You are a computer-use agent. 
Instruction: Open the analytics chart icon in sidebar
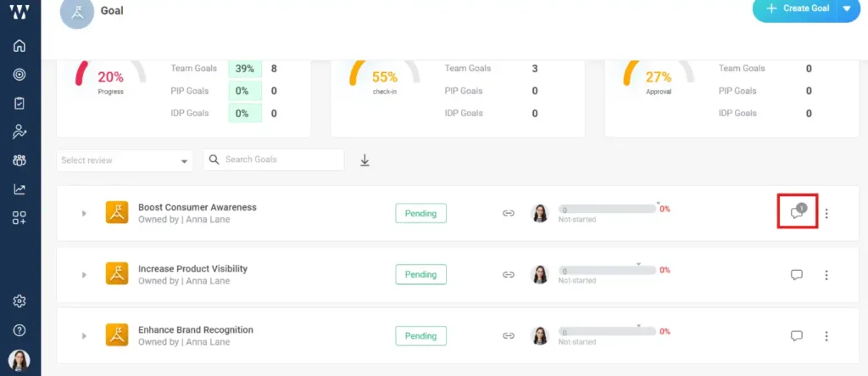pyautogui.click(x=19, y=189)
